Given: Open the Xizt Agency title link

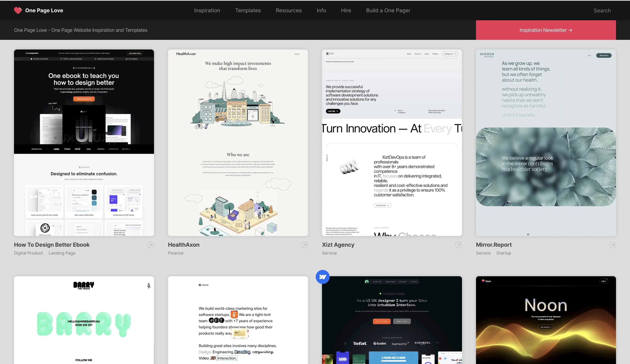Looking at the screenshot, I should 338,245.
